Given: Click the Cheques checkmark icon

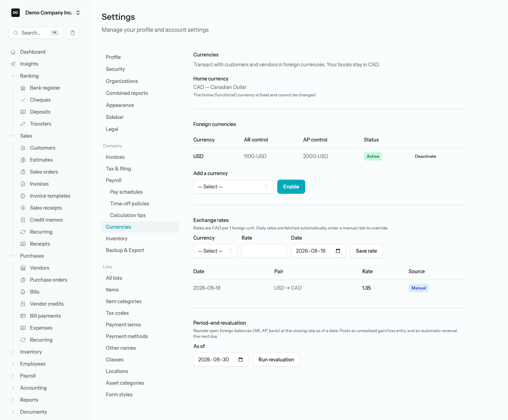Looking at the screenshot, I should (x=23, y=100).
